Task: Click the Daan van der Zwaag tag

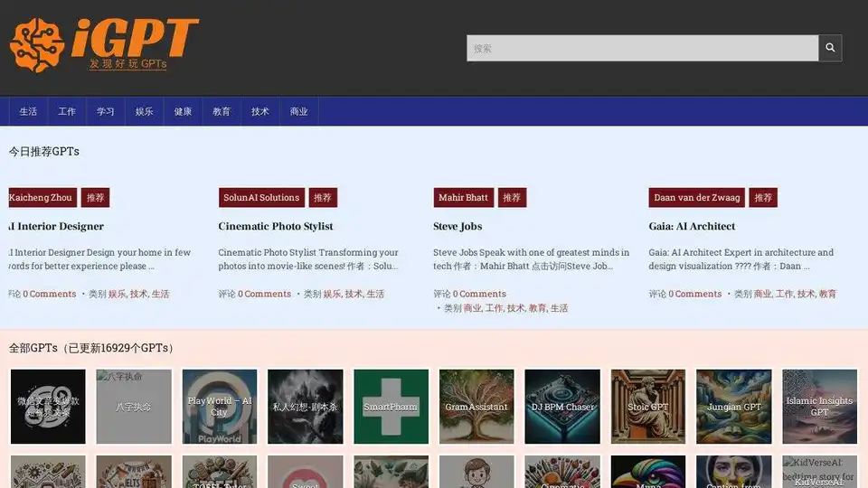Action: click(696, 198)
